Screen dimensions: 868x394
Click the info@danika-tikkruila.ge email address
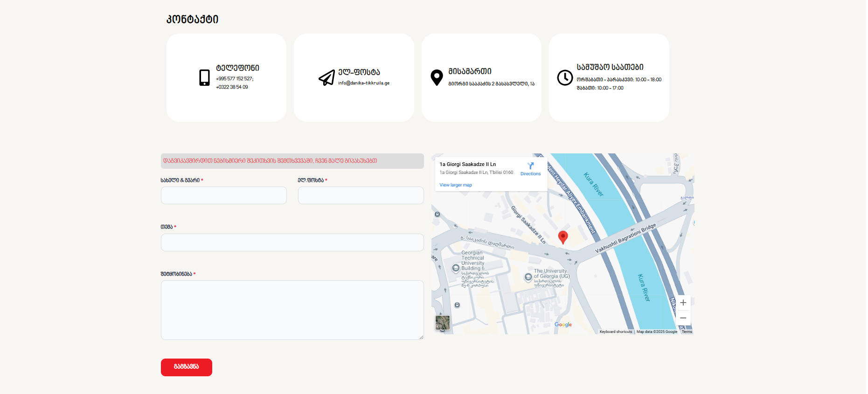(x=363, y=83)
